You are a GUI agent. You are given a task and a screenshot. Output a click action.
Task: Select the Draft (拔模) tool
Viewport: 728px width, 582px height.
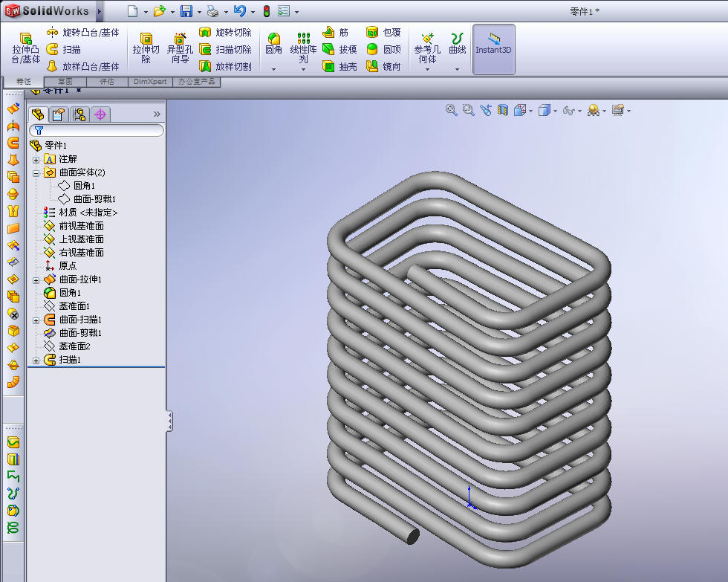point(339,49)
